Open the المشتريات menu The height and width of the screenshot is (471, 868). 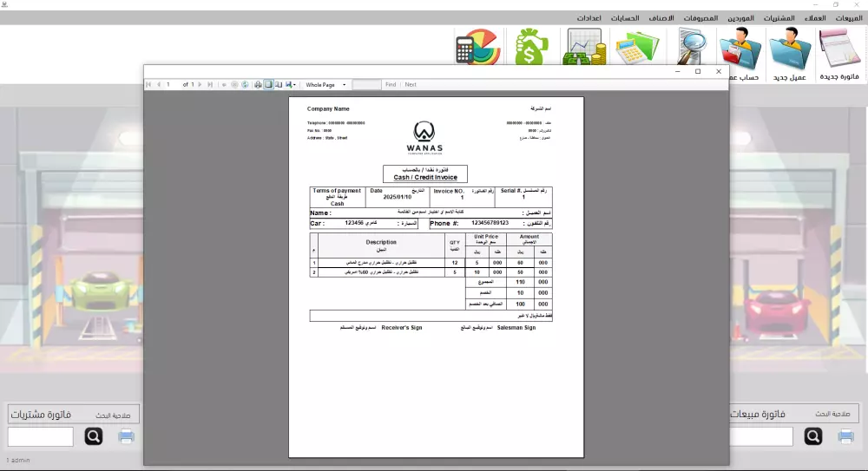779,18
